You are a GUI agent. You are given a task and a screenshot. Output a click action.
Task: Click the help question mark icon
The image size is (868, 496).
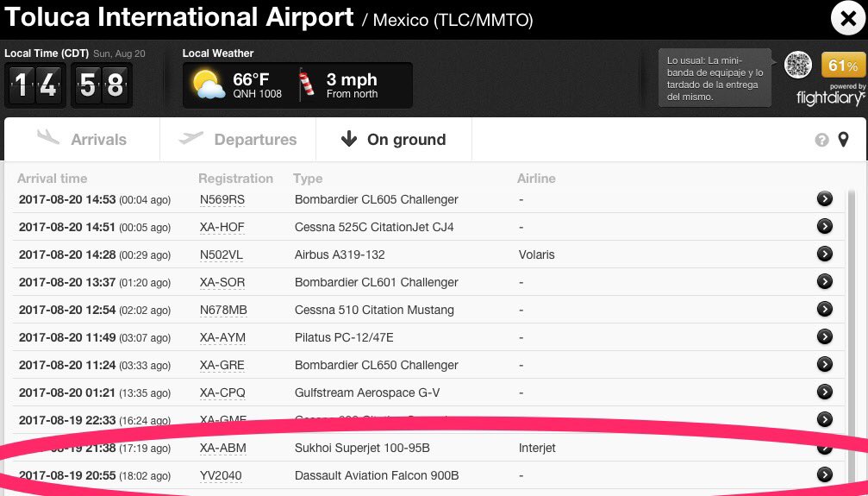pyautogui.click(x=821, y=140)
